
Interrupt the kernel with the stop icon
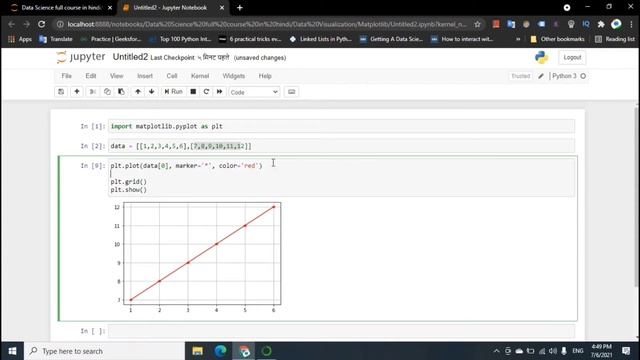193,92
